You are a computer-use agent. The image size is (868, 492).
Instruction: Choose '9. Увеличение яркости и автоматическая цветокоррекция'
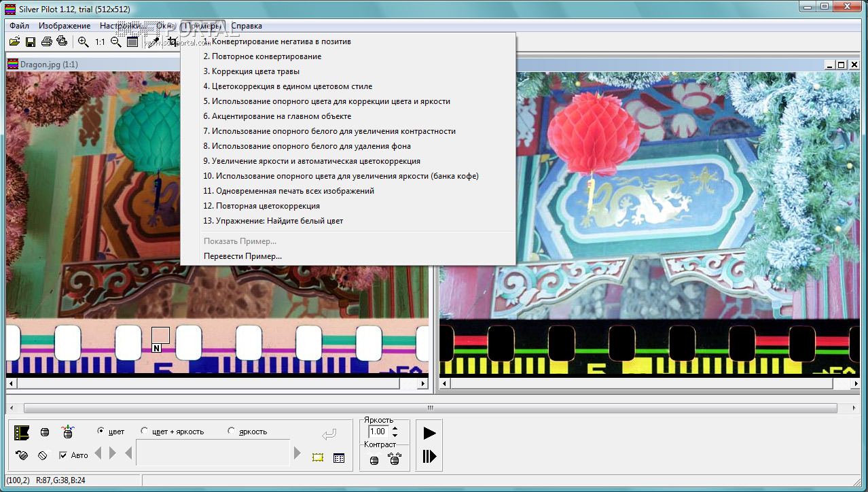pos(348,161)
